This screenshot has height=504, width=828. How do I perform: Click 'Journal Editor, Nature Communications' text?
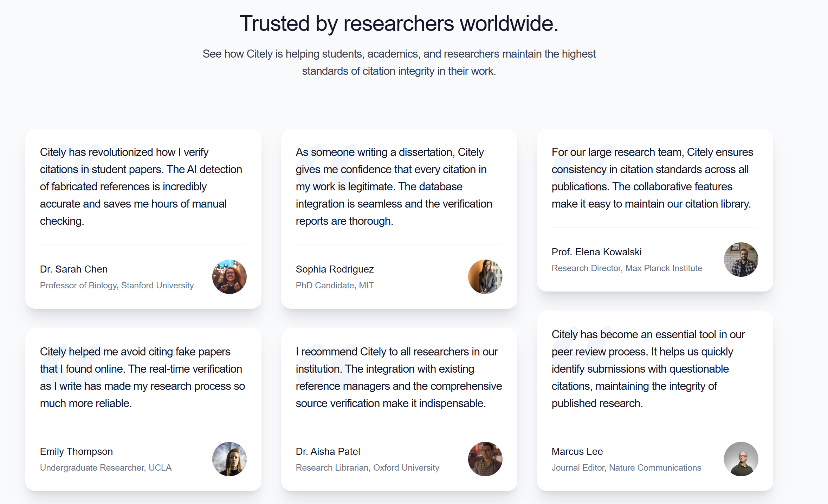coord(626,468)
